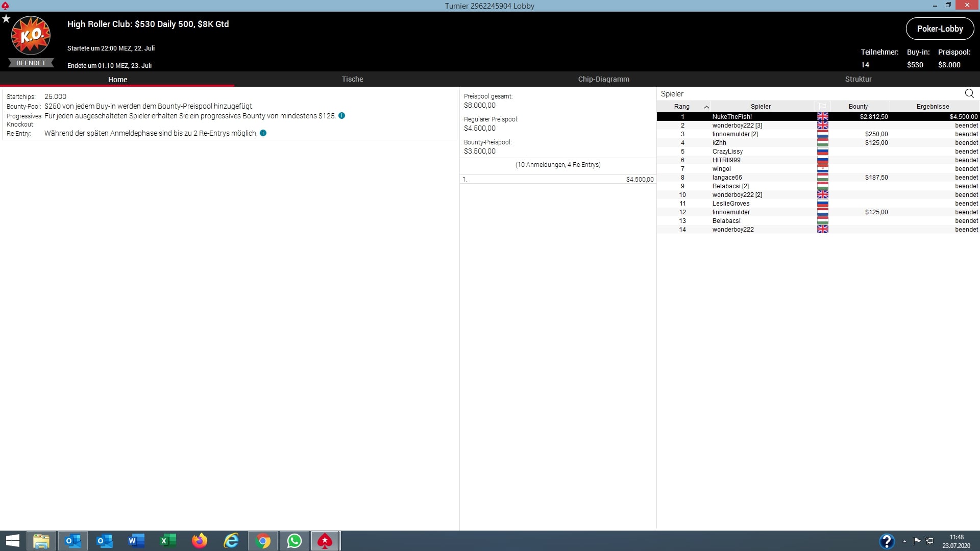This screenshot has width=980, height=551.
Task: Click the info icon beside Re-Entry text
Action: [x=263, y=133]
